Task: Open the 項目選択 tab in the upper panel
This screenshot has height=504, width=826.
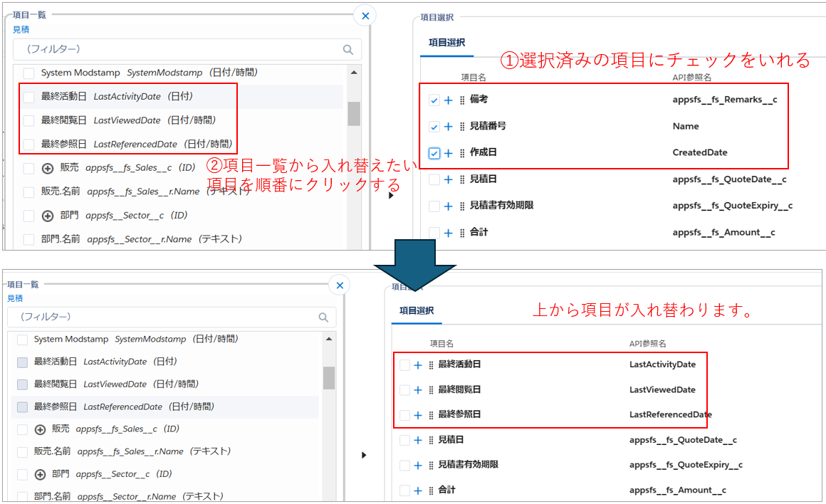Action: 446,43
